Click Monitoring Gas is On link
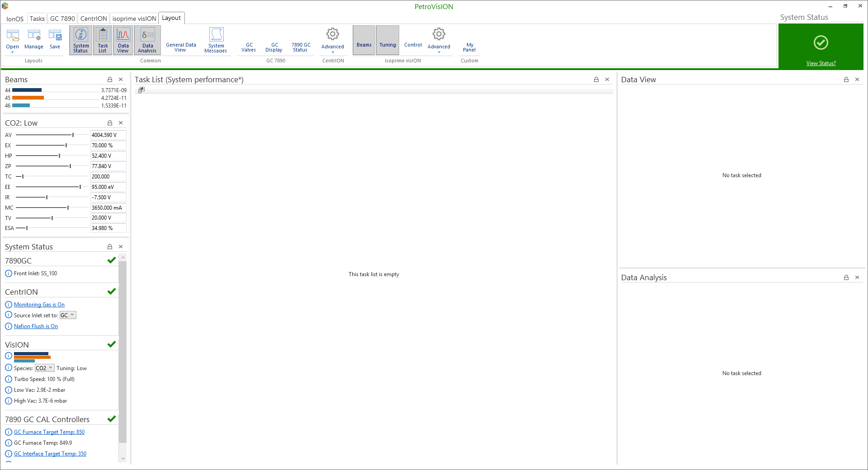This screenshot has height=470, width=868. (39, 305)
